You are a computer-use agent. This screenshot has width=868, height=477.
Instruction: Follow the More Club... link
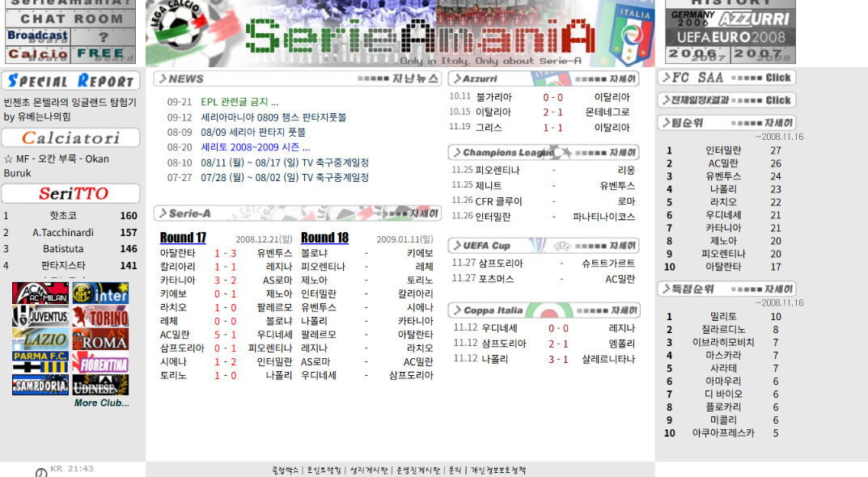coord(102,403)
